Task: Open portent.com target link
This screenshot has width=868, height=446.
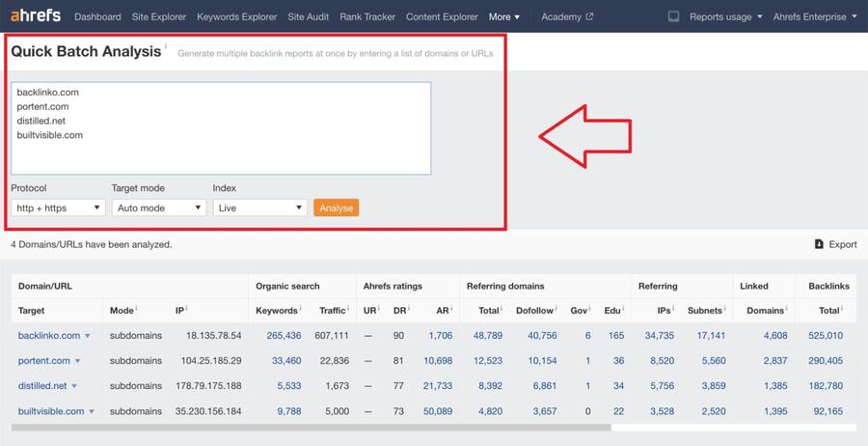Action: tap(44, 361)
